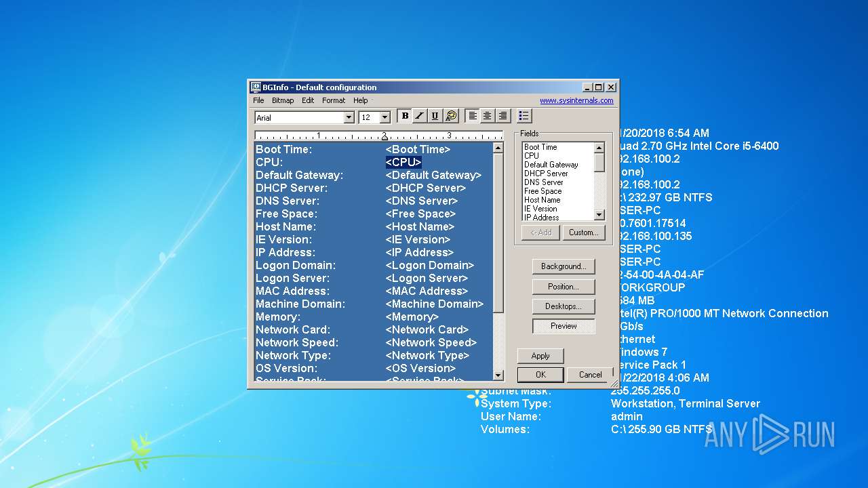Viewport: 868px width, 488px height.
Task: Click 'Workstation, Terminal Server' desktop text
Action: pyautogui.click(x=686, y=403)
